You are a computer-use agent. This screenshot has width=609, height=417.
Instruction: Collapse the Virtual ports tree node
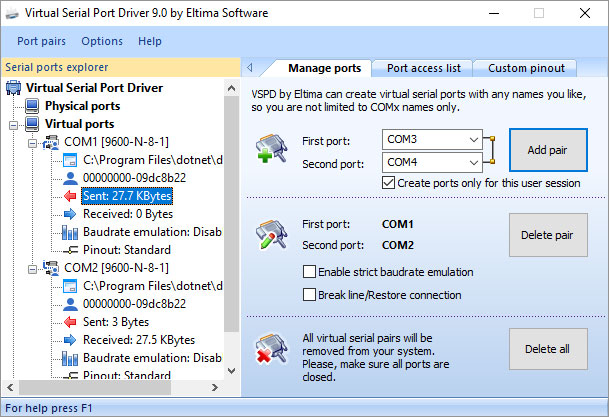[14, 125]
